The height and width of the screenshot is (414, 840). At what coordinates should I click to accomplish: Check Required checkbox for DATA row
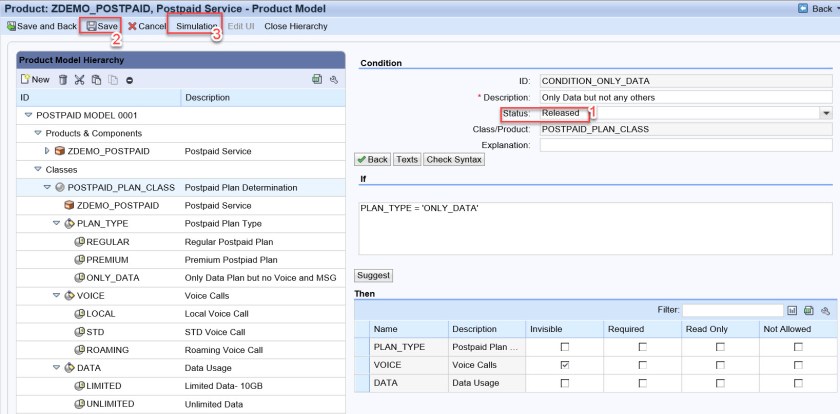pyautogui.click(x=642, y=384)
